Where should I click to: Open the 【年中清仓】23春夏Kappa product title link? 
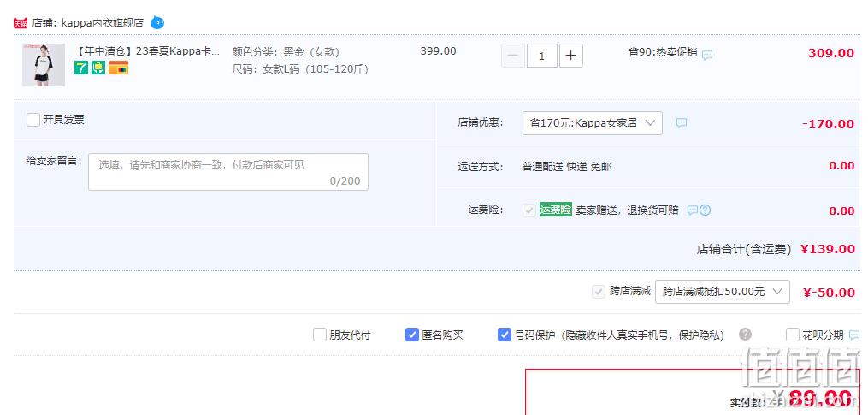click(147, 51)
